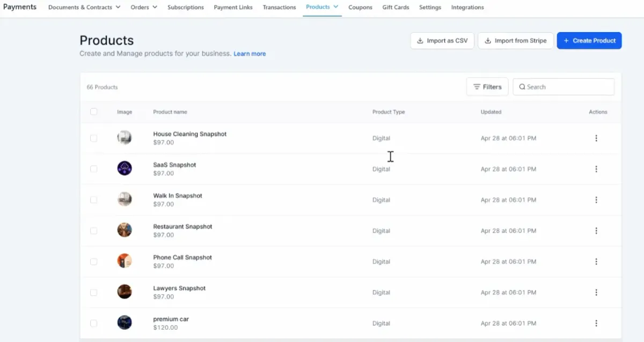Click the Restaurant Snapshot product image

point(125,230)
